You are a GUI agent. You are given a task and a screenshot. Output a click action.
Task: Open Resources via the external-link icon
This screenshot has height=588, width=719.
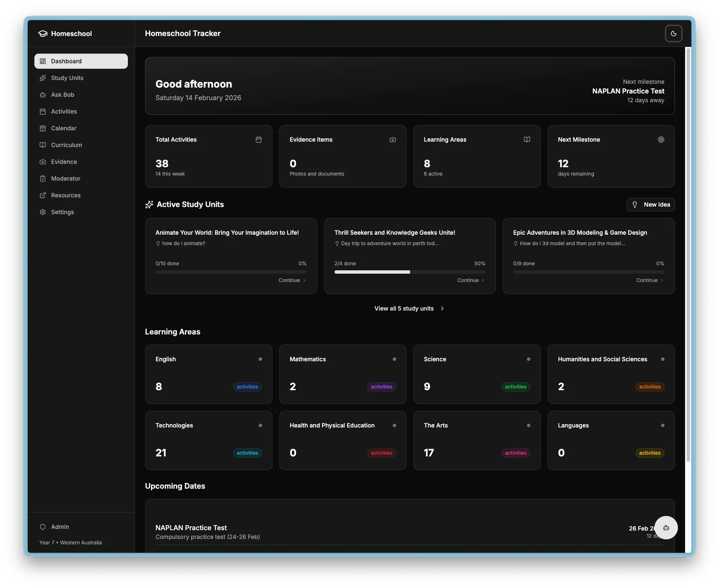(43, 195)
